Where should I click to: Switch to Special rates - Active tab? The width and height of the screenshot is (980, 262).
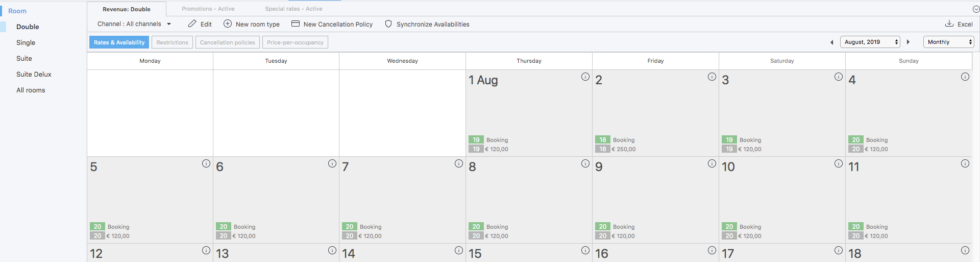click(x=293, y=9)
